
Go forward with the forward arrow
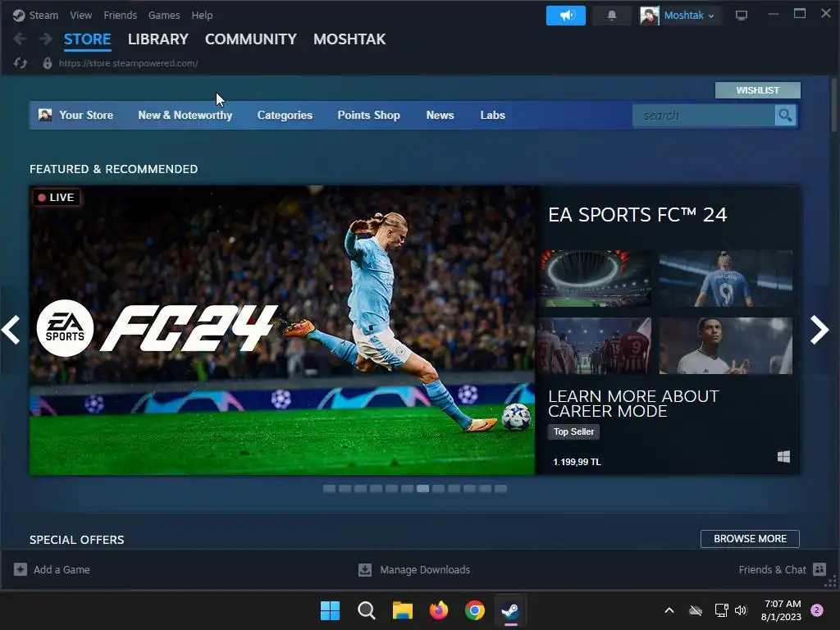[x=46, y=39]
